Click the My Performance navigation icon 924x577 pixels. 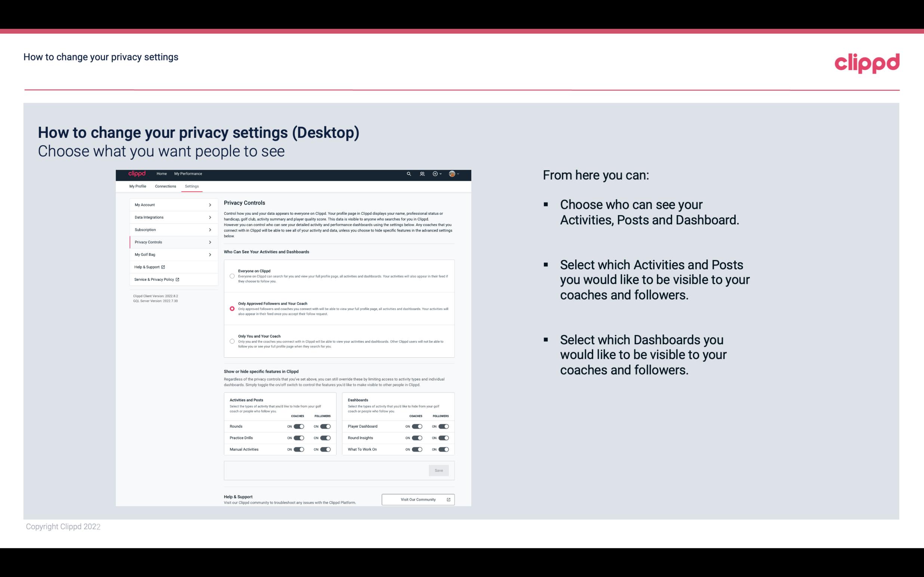click(x=188, y=174)
